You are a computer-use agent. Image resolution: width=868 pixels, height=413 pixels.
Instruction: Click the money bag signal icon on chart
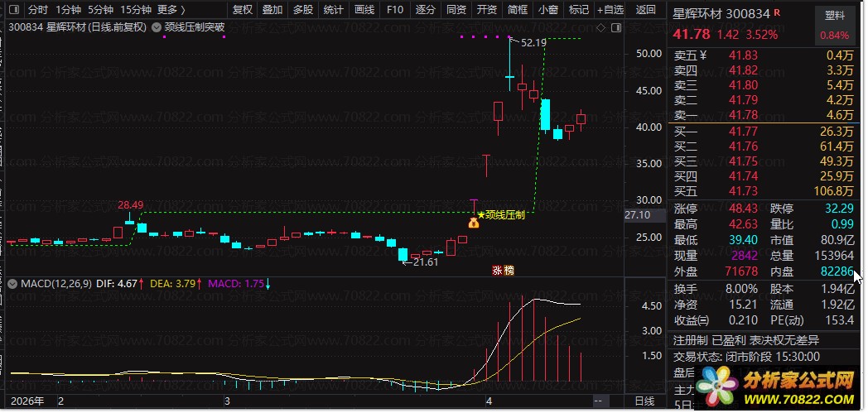pos(473,223)
